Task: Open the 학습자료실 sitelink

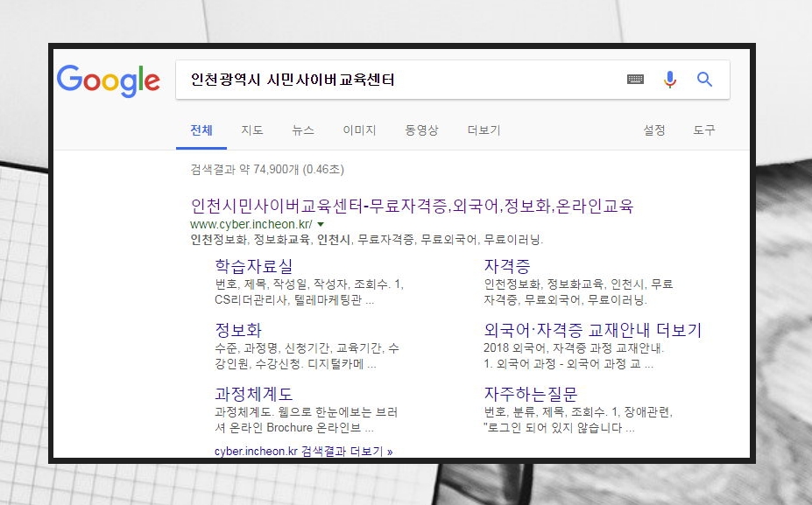Action: pyautogui.click(x=254, y=266)
